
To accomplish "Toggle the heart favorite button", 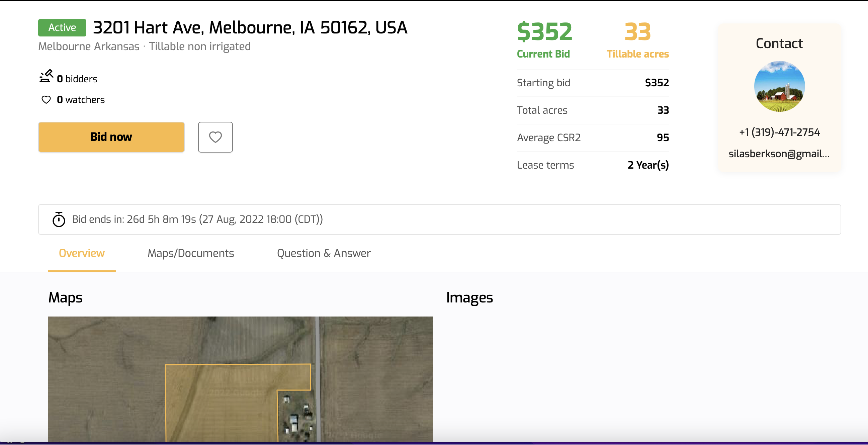I will coord(215,137).
